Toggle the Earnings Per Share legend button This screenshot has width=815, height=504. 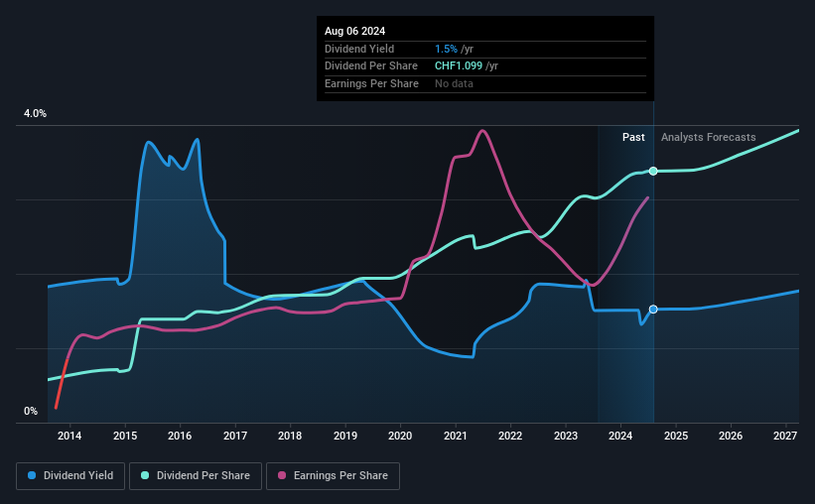[x=334, y=476]
